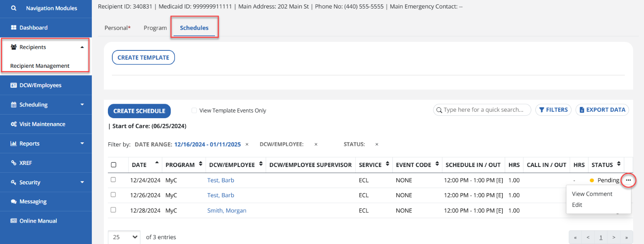Enable View Template Events Only checkbox

click(x=194, y=111)
